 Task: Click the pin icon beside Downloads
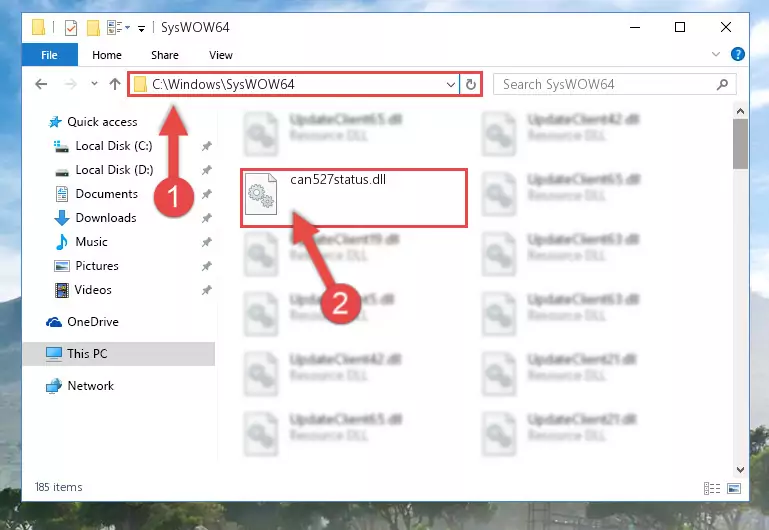tap(206, 218)
